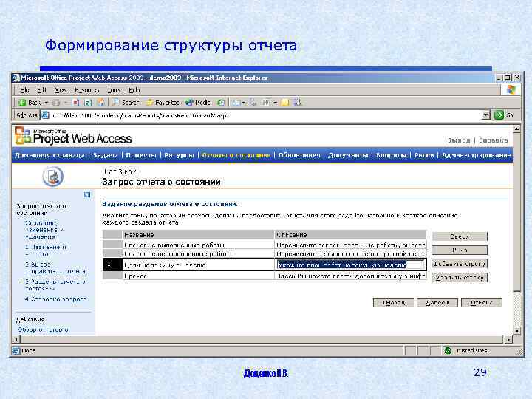The image size is (532, 399).
Task: Click the green Go arrow button
Action: tap(499, 115)
